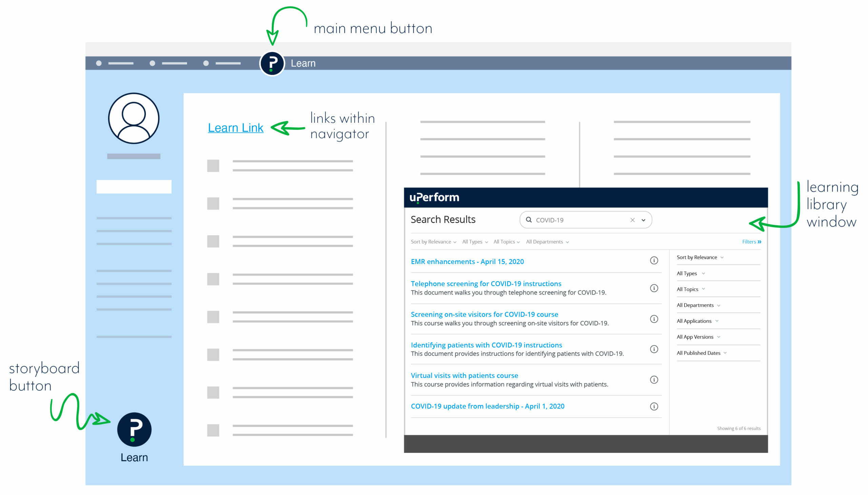Screen dimensions: 868x495
Task: Click the white input box in left sidebar
Action: pos(134,187)
